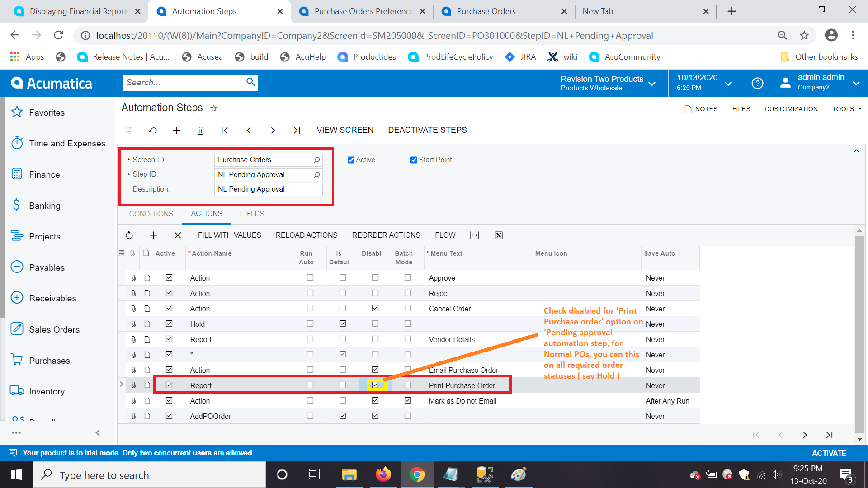868x488 pixels.
Task: Fit grid columns to width
Action: [474, 235]
